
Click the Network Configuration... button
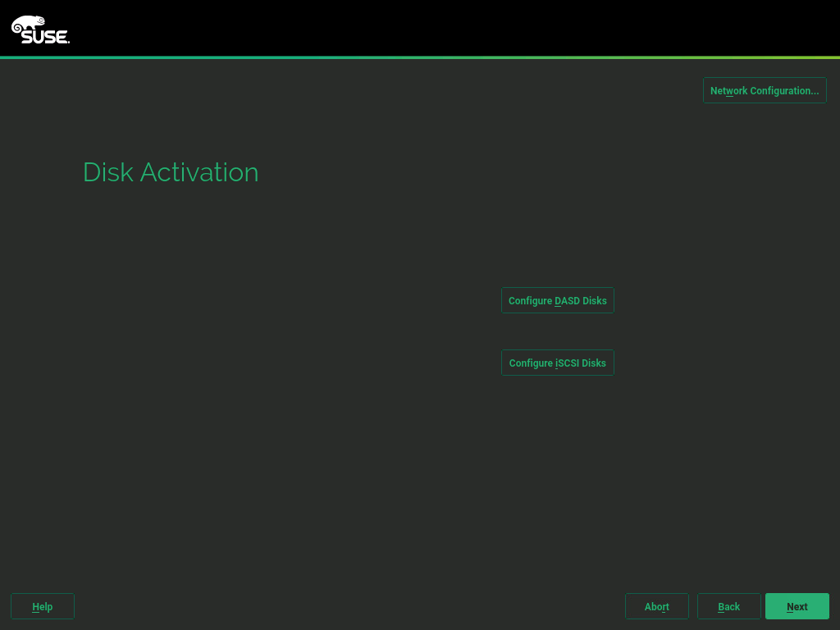[x=764, y=90]
